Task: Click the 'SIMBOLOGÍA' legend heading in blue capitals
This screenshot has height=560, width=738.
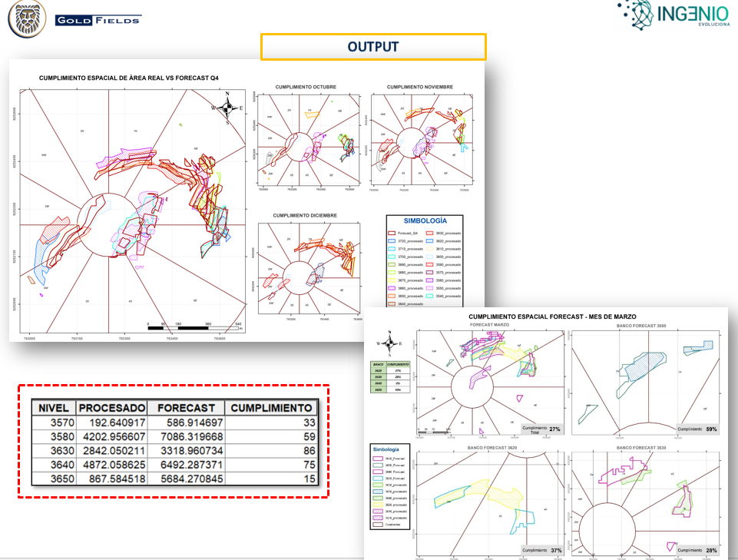Action: pos(425,220)
